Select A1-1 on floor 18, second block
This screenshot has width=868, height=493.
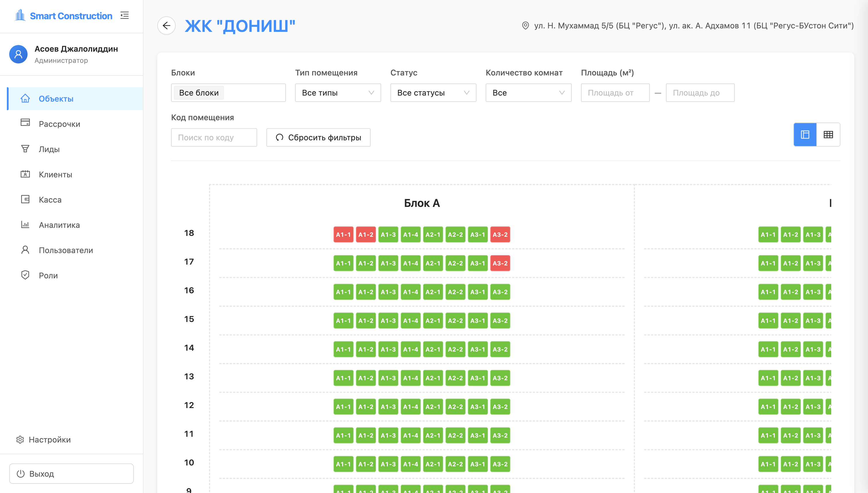768,234
